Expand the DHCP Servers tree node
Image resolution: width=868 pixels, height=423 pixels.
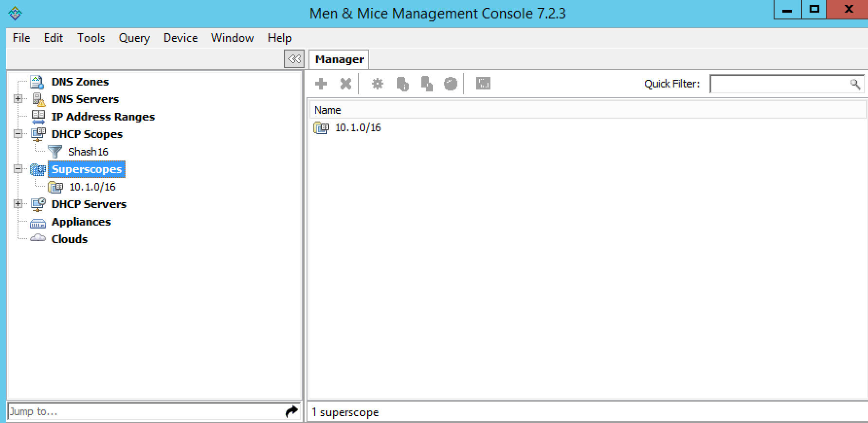[x=18, y=204]
